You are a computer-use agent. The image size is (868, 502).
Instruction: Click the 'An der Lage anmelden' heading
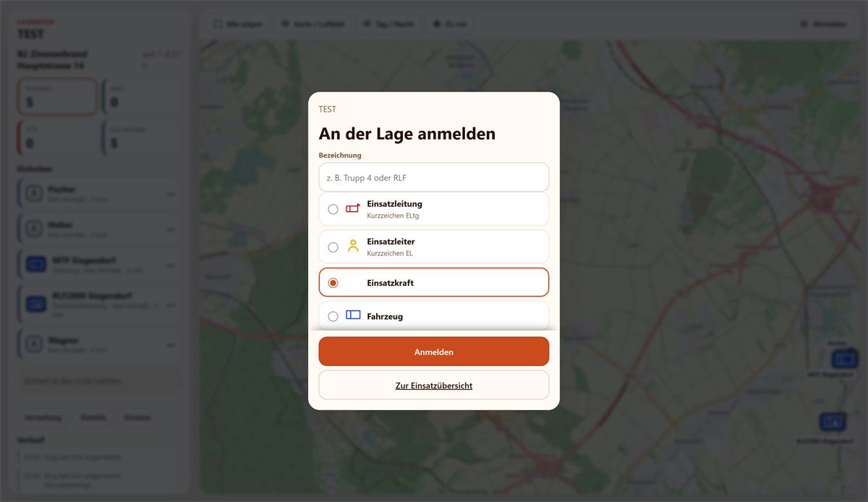[407, 134]
